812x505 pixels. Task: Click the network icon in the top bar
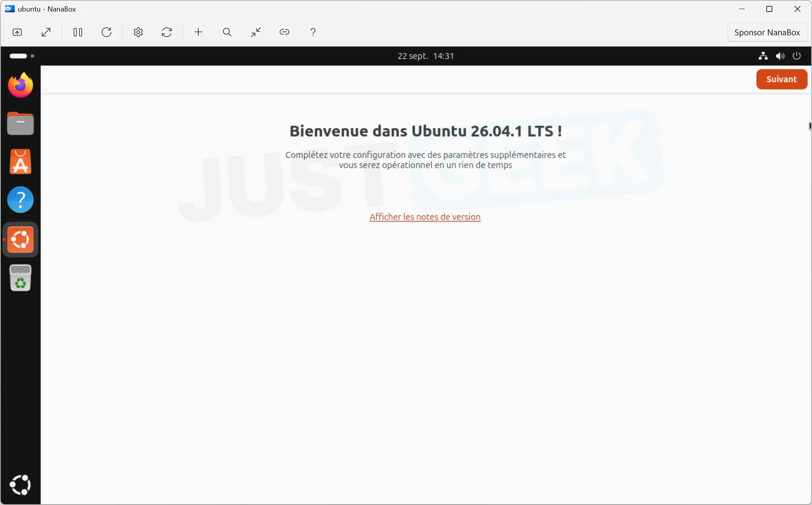point(763,56)
